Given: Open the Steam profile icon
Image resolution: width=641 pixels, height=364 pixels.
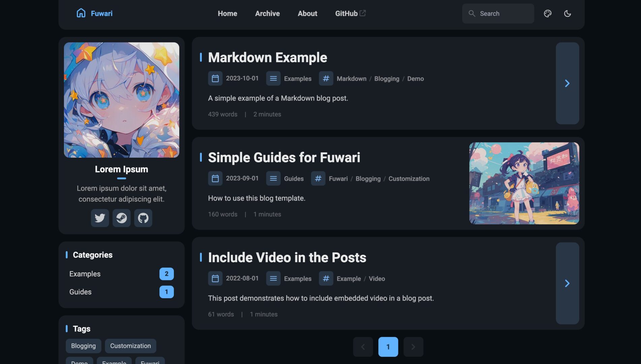Looking at the screenshot, I should coord(121,218).
